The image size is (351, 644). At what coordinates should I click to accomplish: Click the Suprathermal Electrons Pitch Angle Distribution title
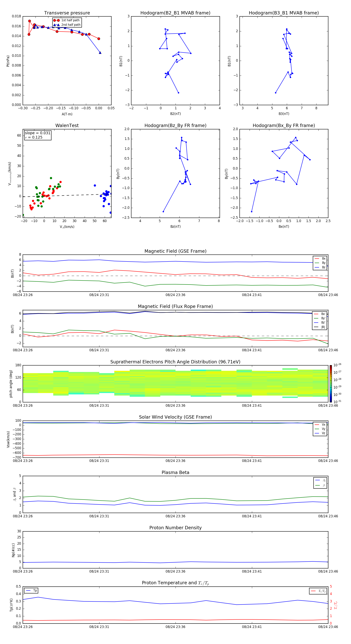click(x=175, y=362)
